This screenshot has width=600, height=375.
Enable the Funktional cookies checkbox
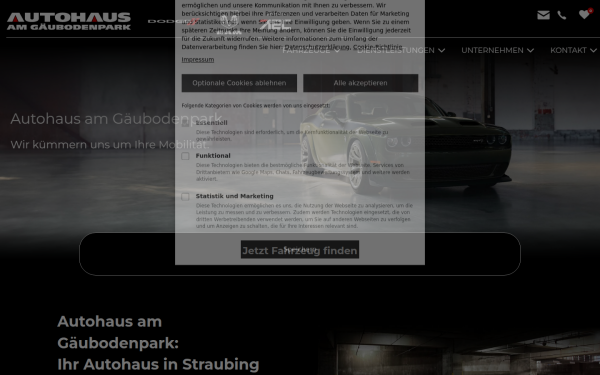(x=185, y=156)
